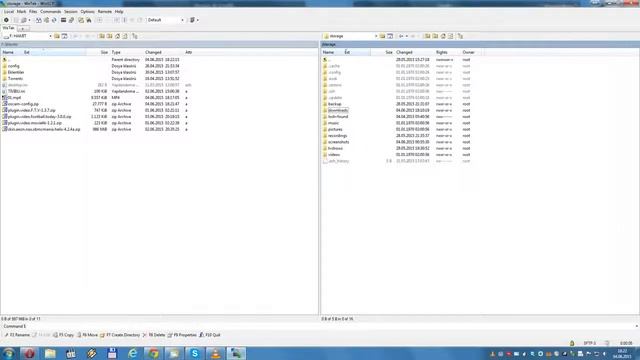
Task: Go to local parent directory icon
Action: coord(102,36)
